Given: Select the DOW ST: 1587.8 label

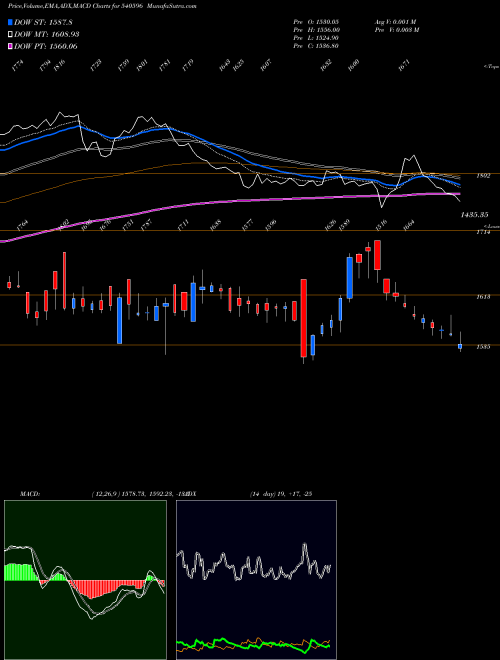Looking at the screenshot, I should [43, 22].
